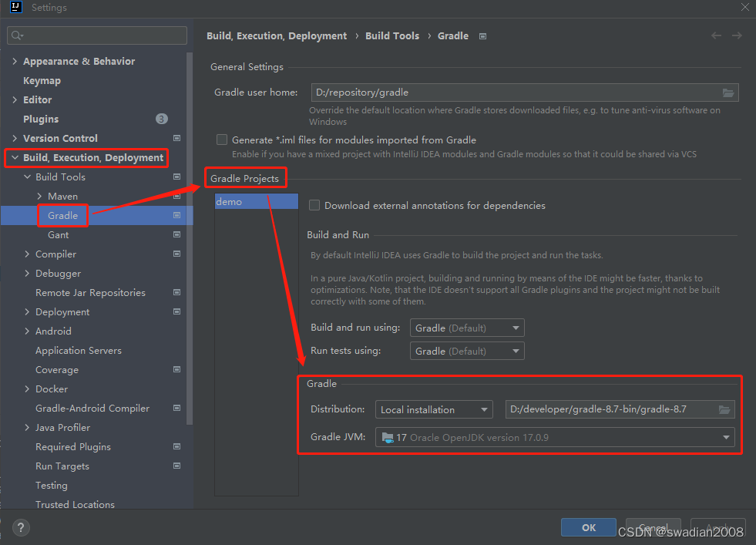Click the Gradle user home folder browse icon
The width and height of the screenshot is (756, 545).
pos(728,93)
